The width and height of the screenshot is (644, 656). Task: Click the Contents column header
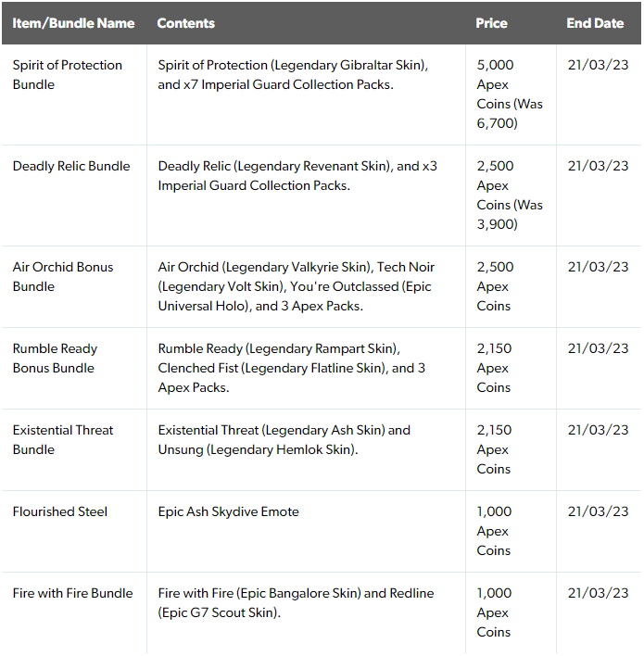coord(186,23)
